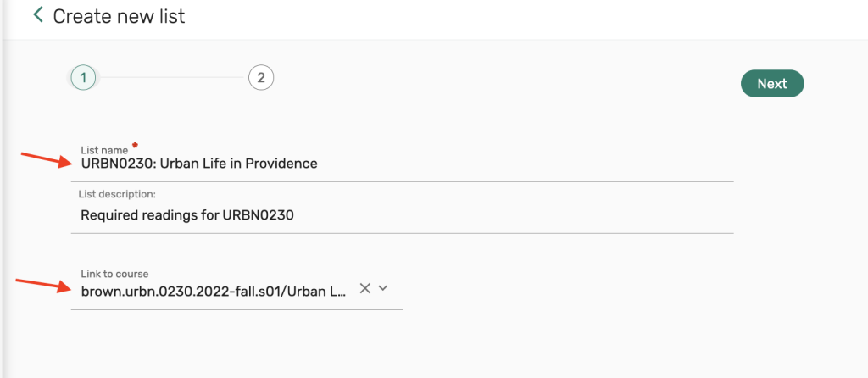Jump to step 2 circle in the wizard
This screenshot has height=378, width=868.
[261, 78]
